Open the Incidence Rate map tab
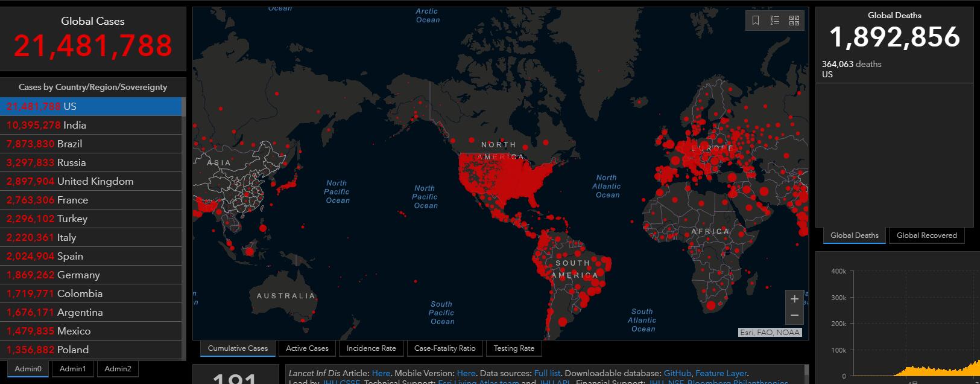 (x=371, y=348)
